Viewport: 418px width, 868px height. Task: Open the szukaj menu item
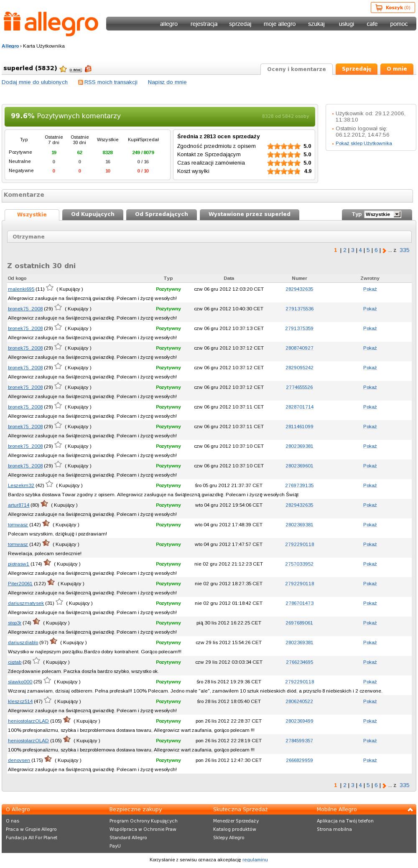tap(316, 24)
